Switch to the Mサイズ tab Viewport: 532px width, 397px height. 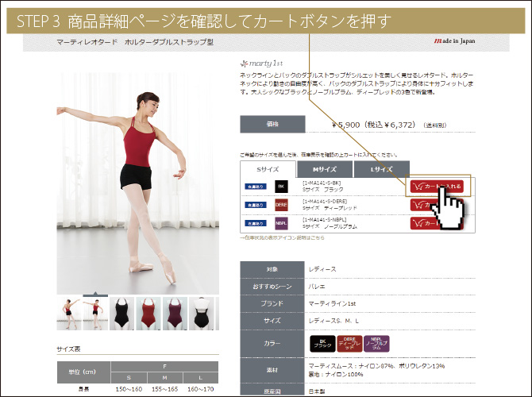pos(325,169)
